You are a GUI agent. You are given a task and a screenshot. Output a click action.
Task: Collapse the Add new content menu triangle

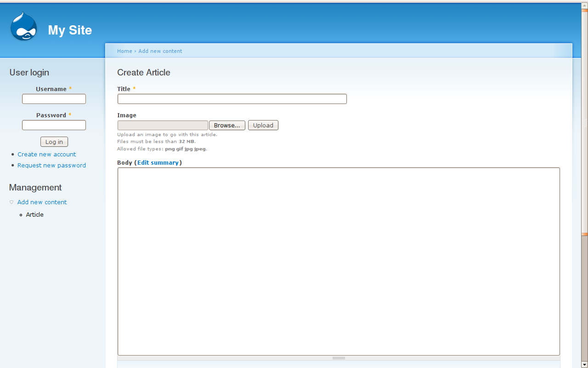pos(11,202)
